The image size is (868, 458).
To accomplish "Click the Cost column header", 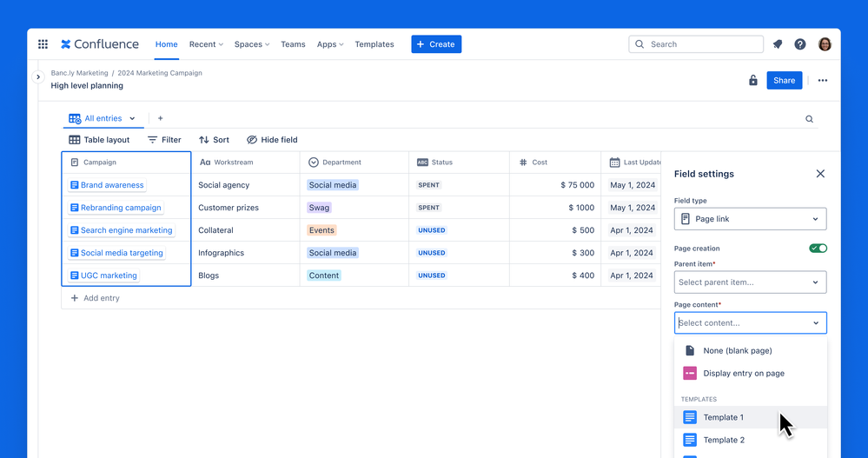I will (x=555, y=163).
